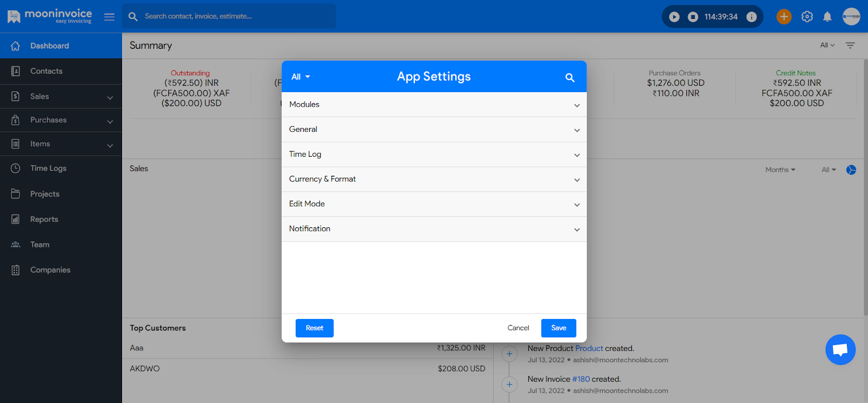868x403 pixels.
Task: Go to Reports in the sidebar
Action: (44, 220)
